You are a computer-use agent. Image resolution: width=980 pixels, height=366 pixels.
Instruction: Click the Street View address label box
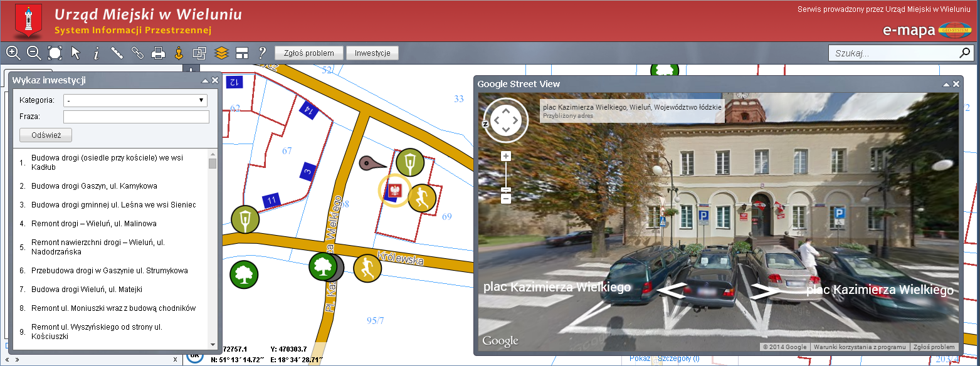[632, 110]
